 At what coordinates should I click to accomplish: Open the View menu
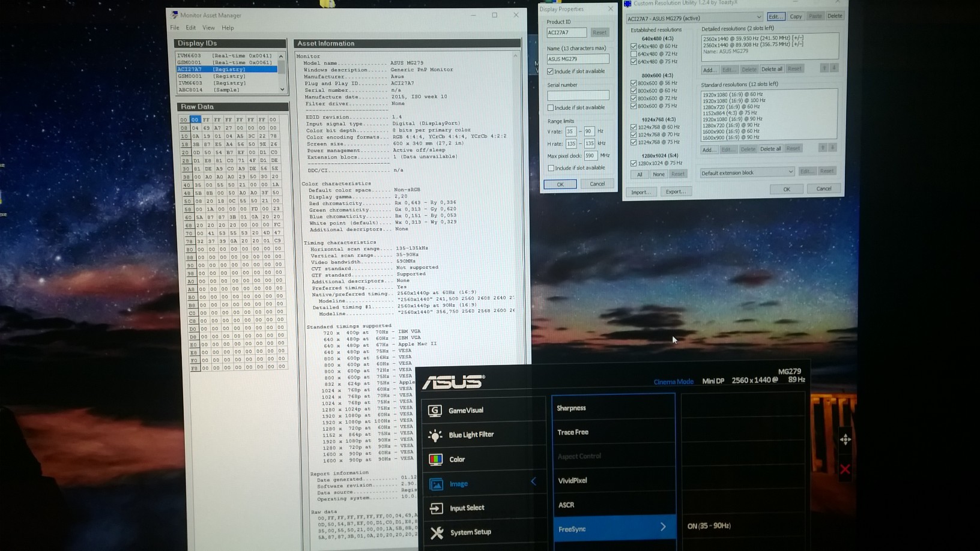[x=208, y=28]
